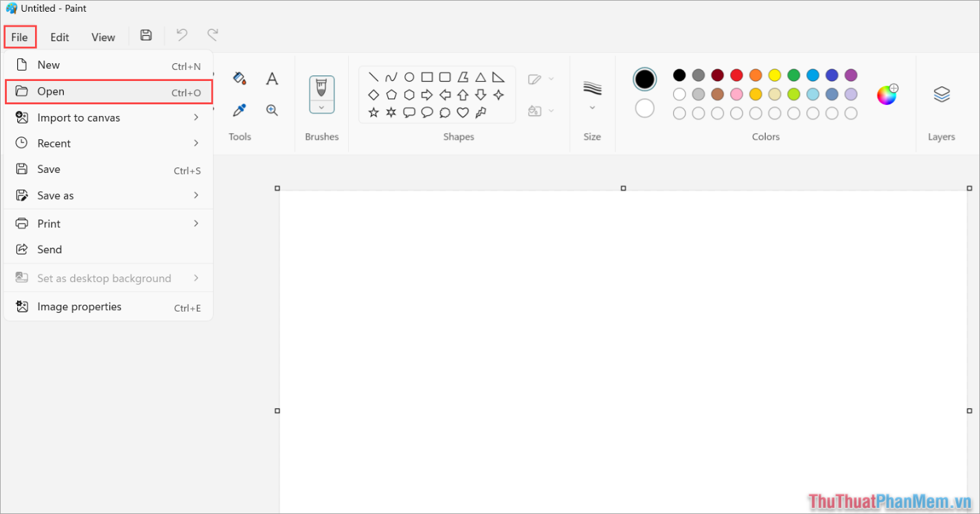Open the Size dropdown
Screen dimensions: 980x514
point(591,107)
